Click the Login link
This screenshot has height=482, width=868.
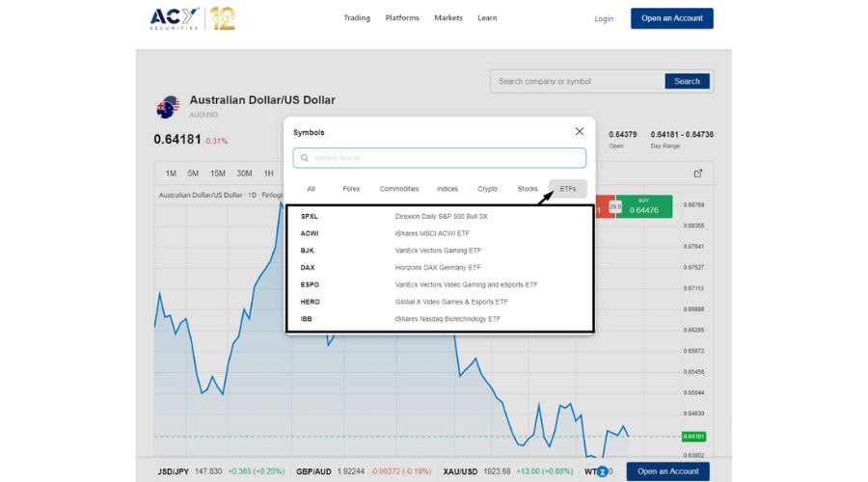604,18
